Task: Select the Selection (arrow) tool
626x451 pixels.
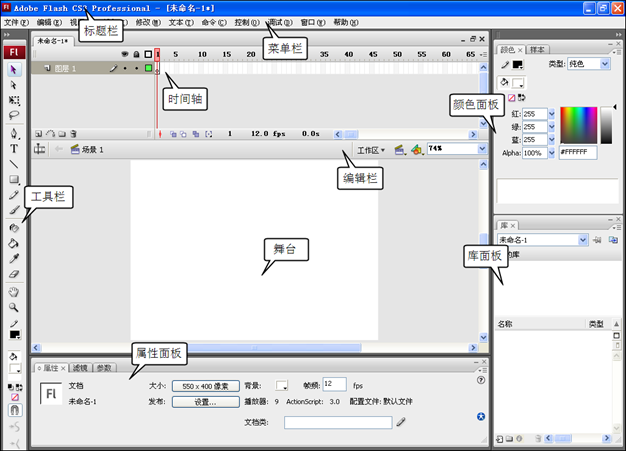Action: point(14,70)
